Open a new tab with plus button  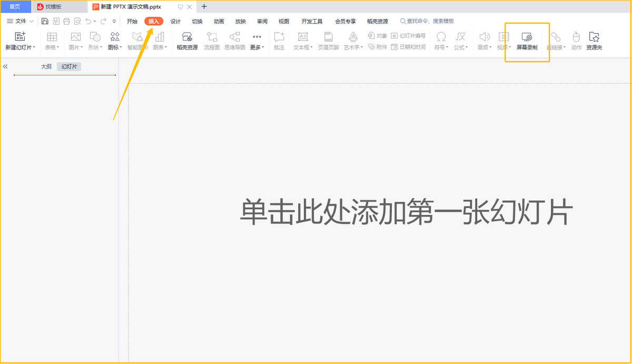point(204,7)
